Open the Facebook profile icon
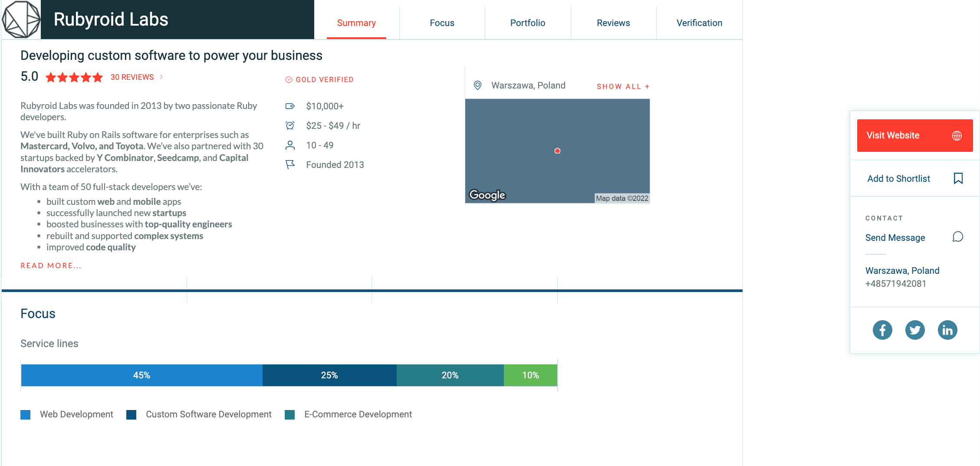 pyautogui.click(x=882, y=330)
